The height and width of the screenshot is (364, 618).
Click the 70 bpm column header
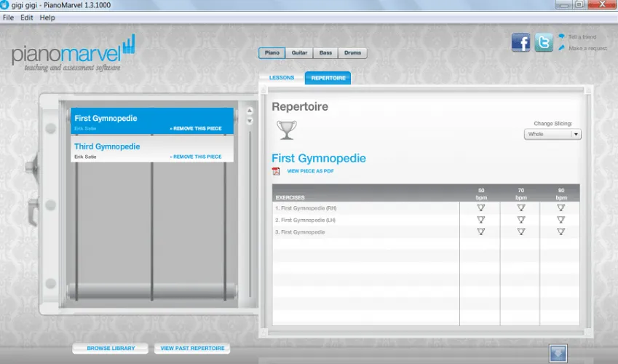coord(521,194)
